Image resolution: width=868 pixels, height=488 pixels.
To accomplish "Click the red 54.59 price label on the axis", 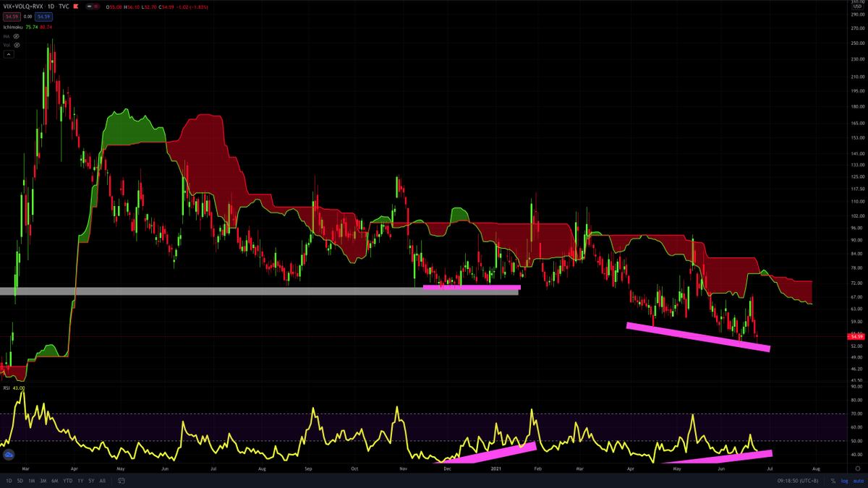I will pyautogui.click(x=856, y=337).
